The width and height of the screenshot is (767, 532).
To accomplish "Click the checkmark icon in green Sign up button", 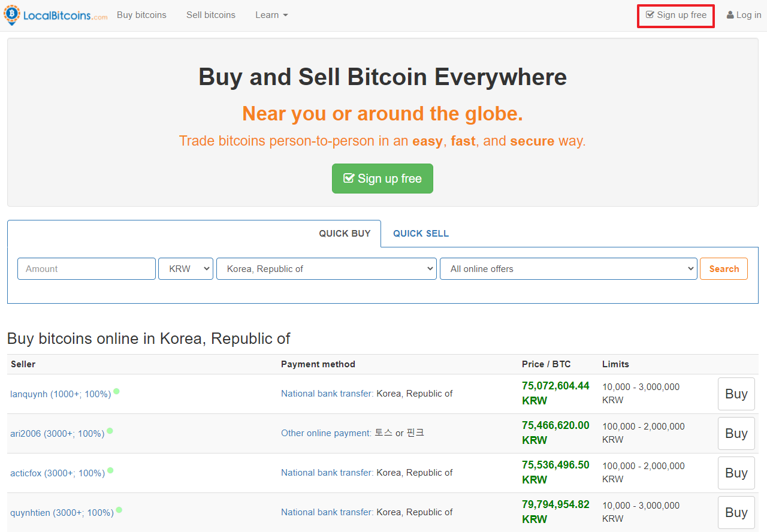I will (349, 177).
